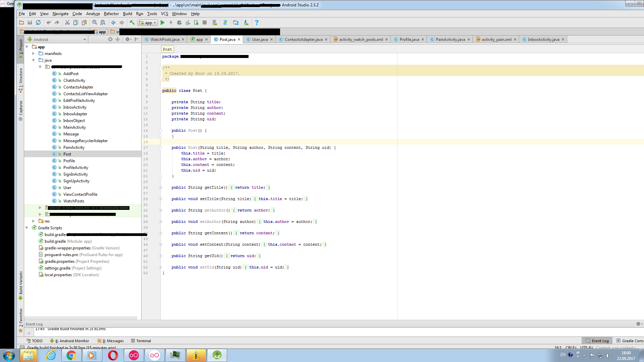Click the Make Project hammer icon
The height and width of the screenshot is (362, 644).
tap(132, 22)
